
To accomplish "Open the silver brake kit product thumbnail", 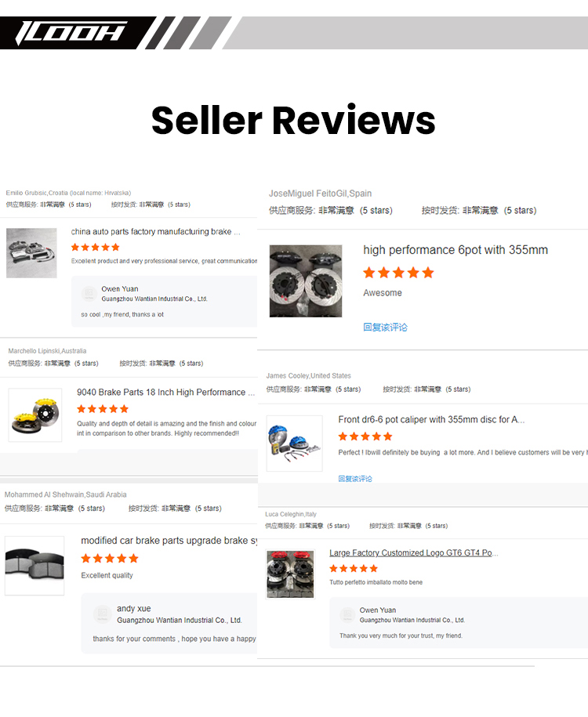I will tap(31, 253).
